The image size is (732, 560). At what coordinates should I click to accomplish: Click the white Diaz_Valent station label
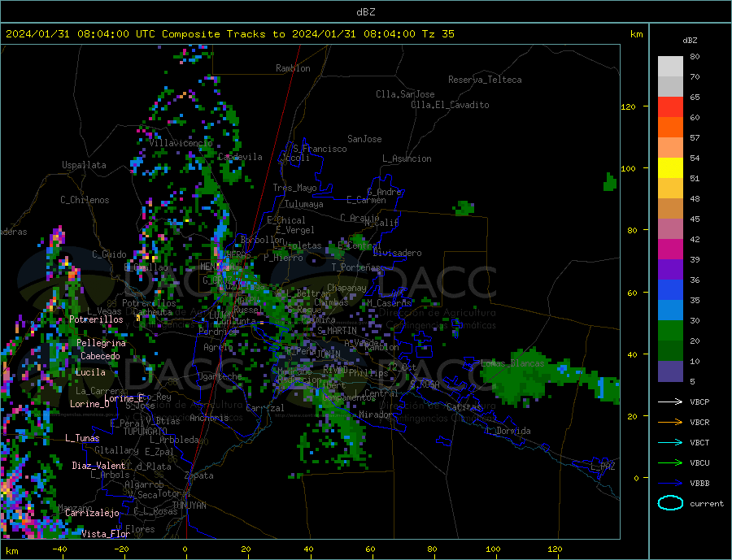tap(98, 466)
